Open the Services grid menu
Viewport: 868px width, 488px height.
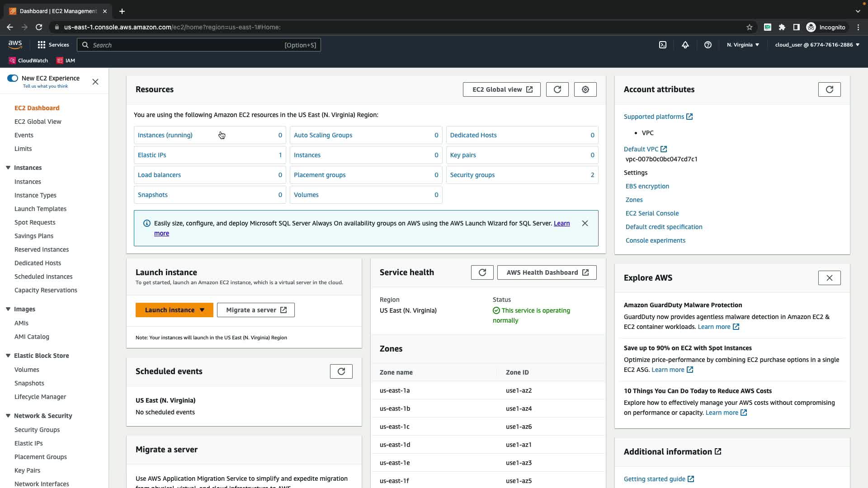[x=42, y=45]
